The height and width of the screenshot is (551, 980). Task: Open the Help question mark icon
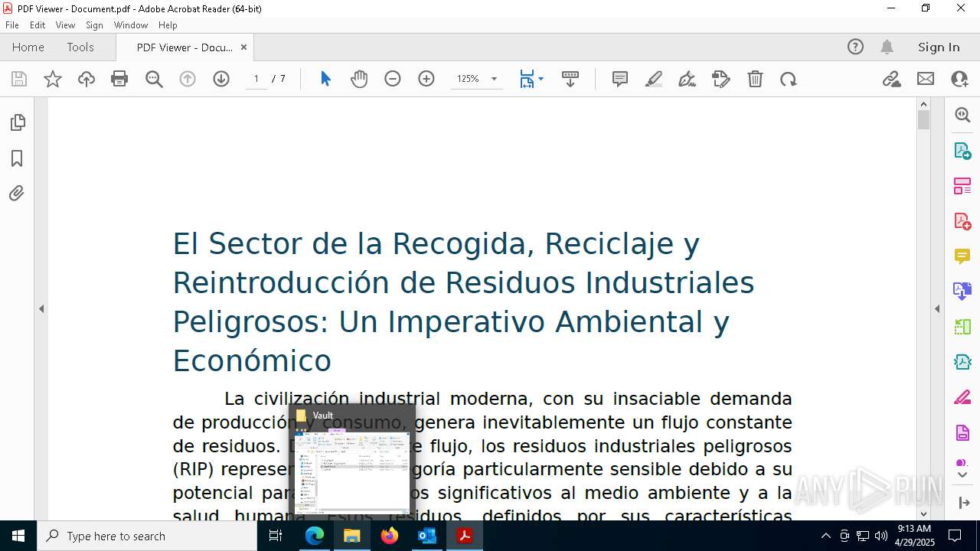point(855,47)
